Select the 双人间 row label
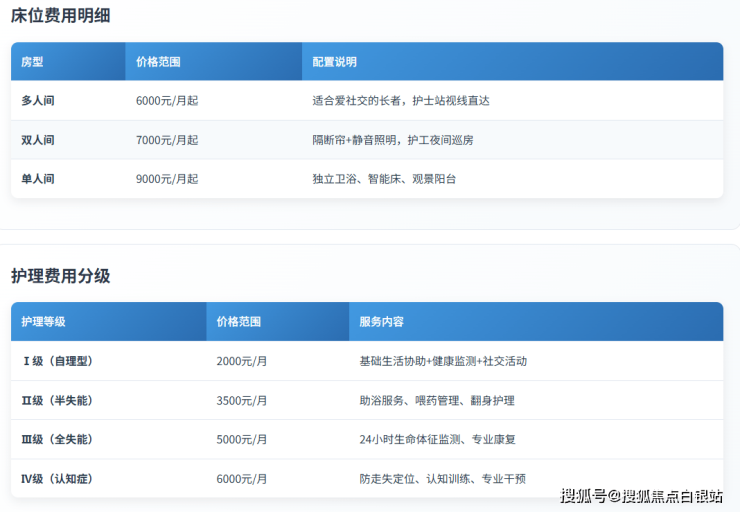The height and width of the screenshot is (512, 740). 38,140
